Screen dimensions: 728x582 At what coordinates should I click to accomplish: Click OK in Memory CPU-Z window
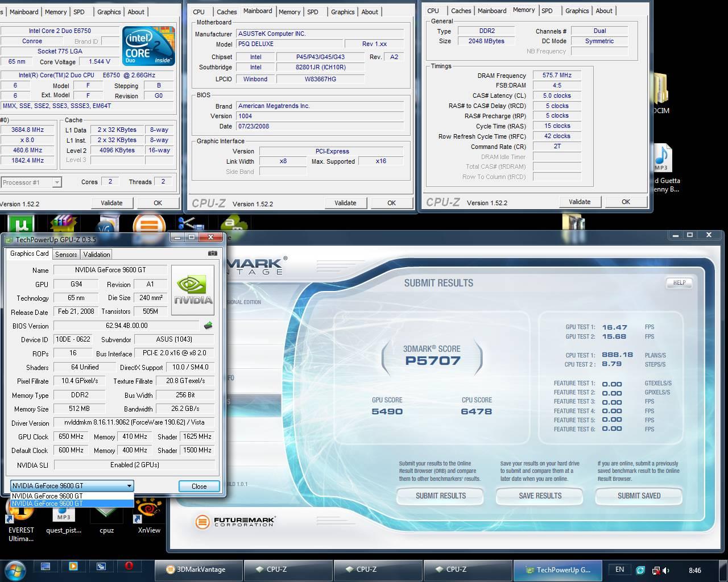pyautogui.click(x=626, y=202)
